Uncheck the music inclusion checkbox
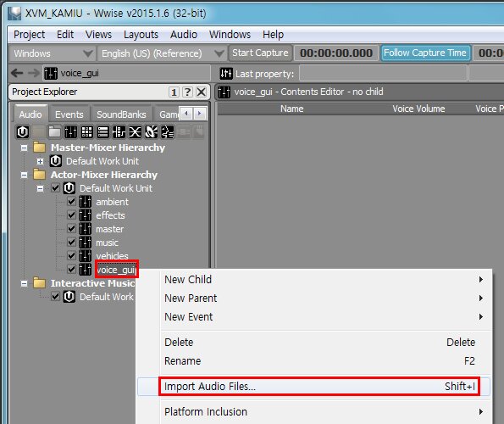Viewport: 504px width, 424px height. 71,243
